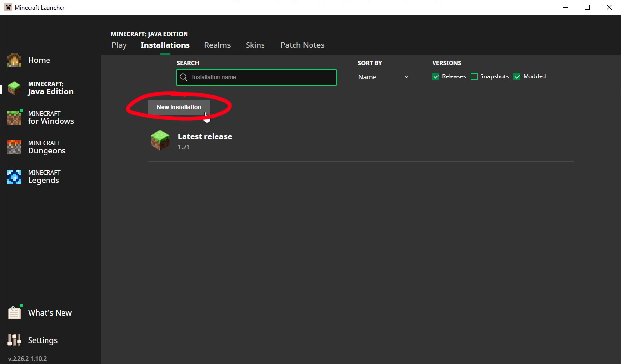This screenshot has height=364, width=621.
Task: Open the What's New clipboard icon
Action: tap(15, 313)
